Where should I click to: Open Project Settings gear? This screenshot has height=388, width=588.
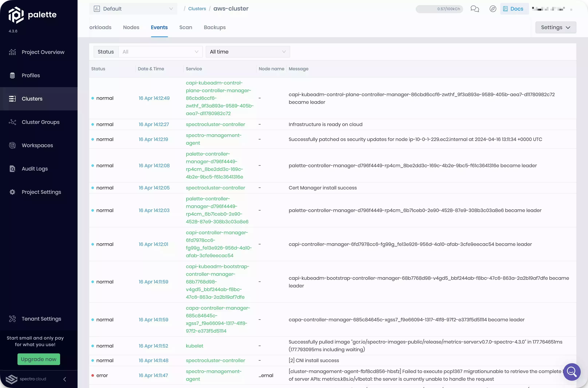pos(12,192)
